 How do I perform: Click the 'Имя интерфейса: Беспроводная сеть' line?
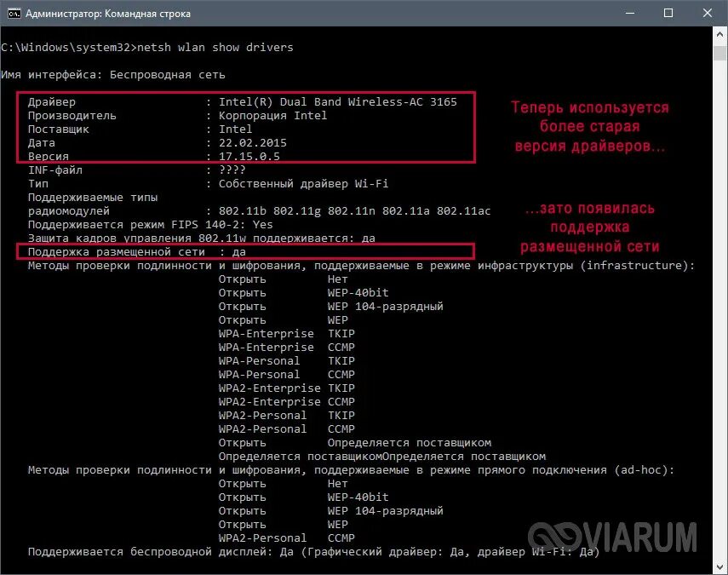click(x=113, y=75)
